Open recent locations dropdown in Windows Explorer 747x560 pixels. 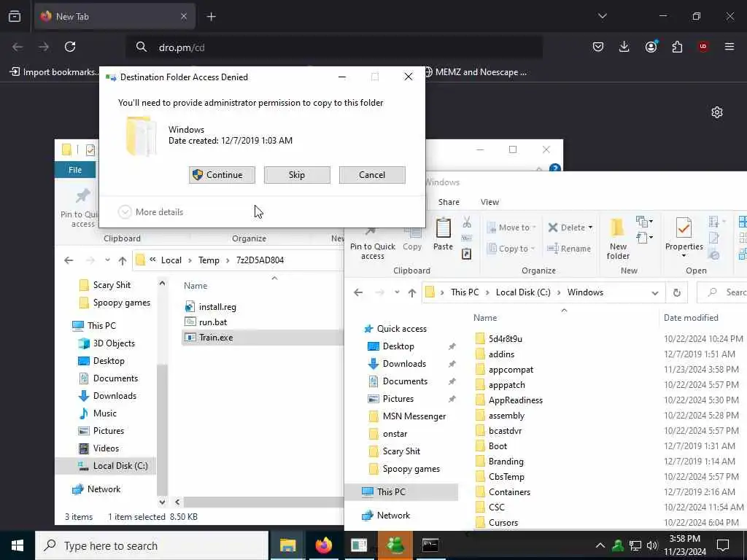pyautogui.click(x=397, y=292)
